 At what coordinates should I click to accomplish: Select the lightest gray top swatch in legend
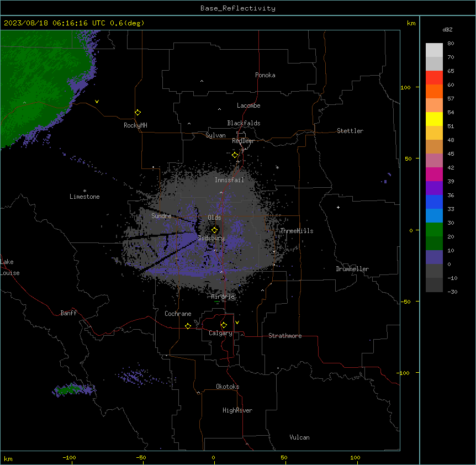[x=434, y=50]
